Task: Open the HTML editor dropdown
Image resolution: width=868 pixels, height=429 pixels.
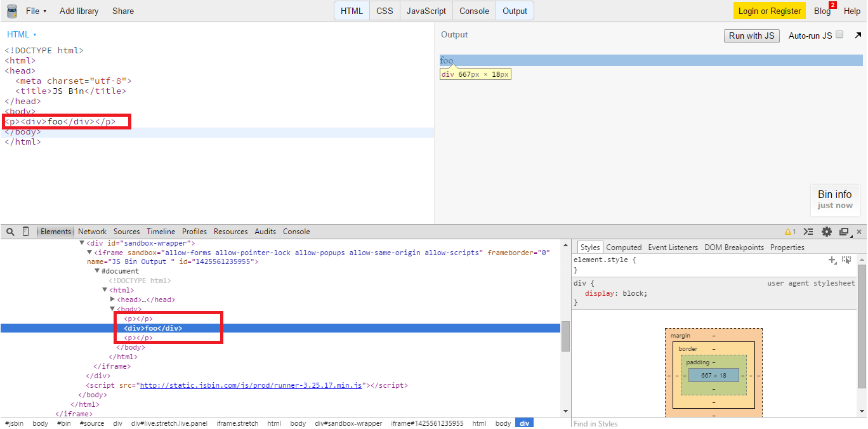Action: tap(21, 34)
